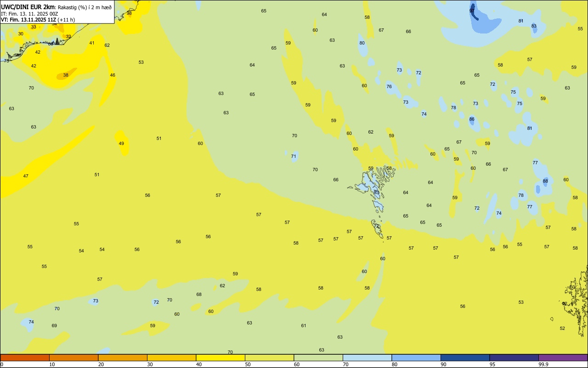Screen dimensions: 588x368
Task: Select the 10–20 orange legend swatch
Action: pyautogui.click(x=74, y=357)
